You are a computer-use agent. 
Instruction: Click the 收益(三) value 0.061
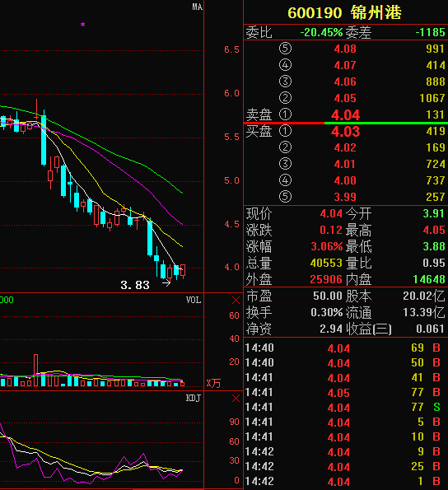tap(430, 329)
